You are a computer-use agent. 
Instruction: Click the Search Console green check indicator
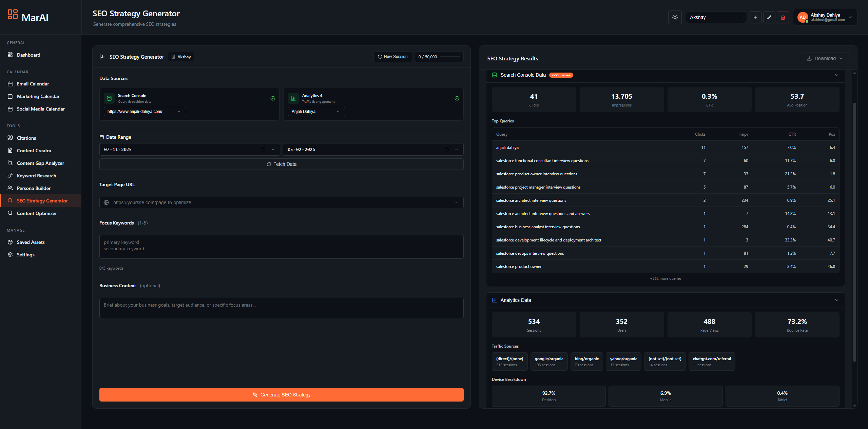(273, 98)
